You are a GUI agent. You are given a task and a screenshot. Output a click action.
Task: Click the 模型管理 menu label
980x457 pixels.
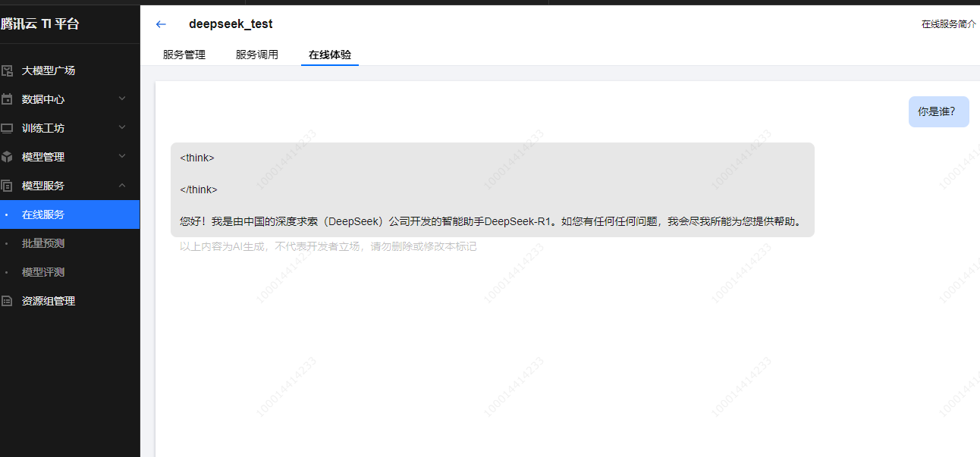(x=43, y=157)
